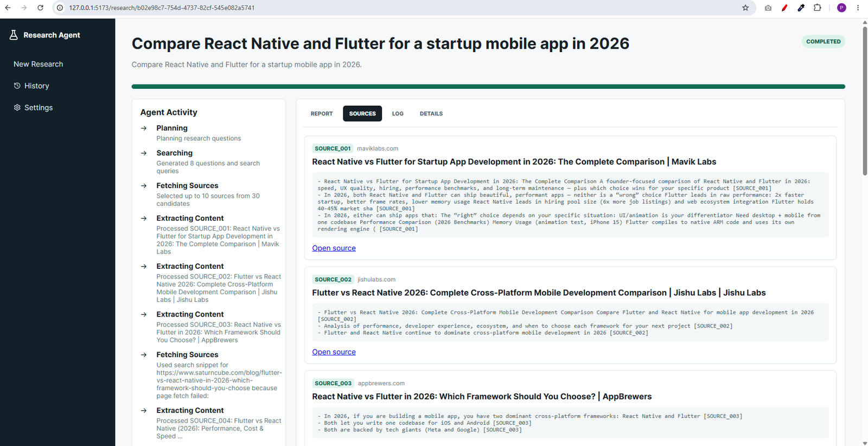The width and height of the screenshot is (868, 446).
Task: Click arrow beside Extracting Content for SOURCE_001
Action: point(144,218)
